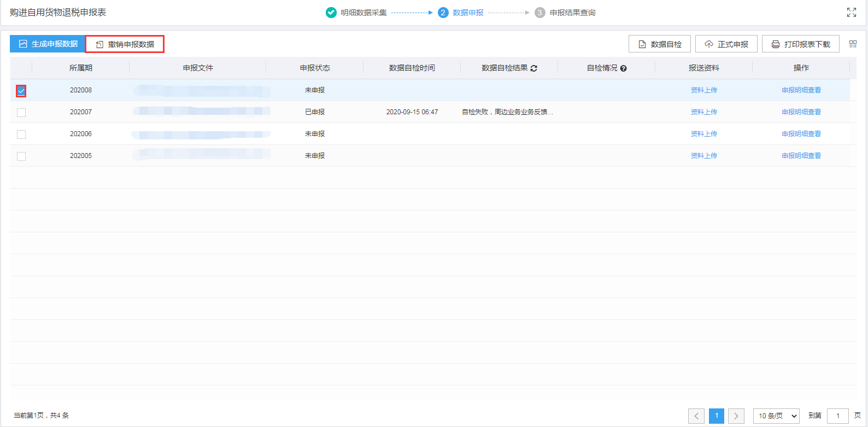The image size is (868, 427).
Task: Select the 202007 row checkbox
Action: pos(21,113)
